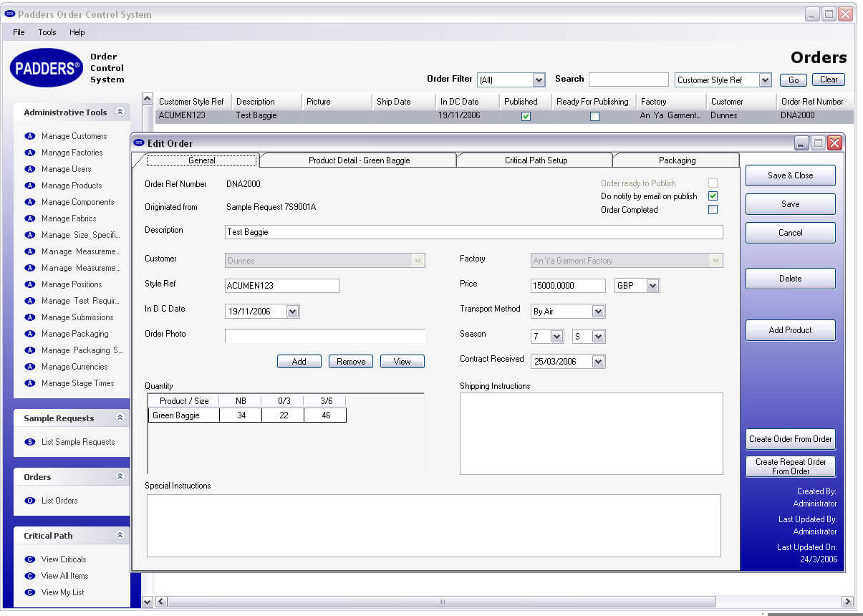This screenshot has width=863, height=616.
Task: Open the File menu
Action: pos(19,32)
